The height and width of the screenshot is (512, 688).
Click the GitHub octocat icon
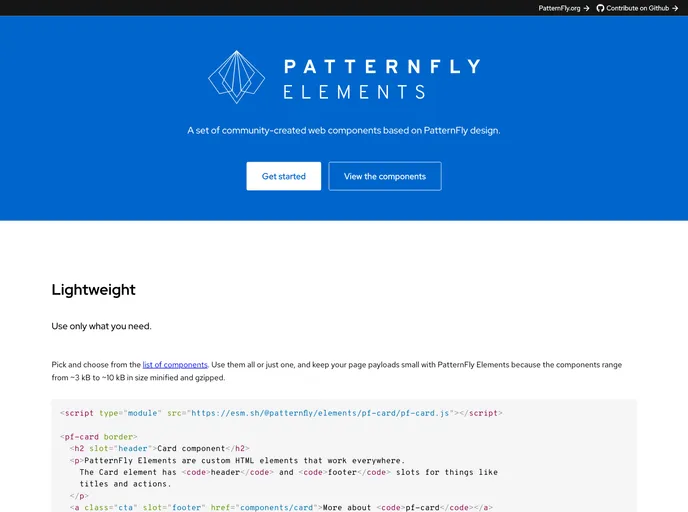pyautogui.click(x=600, y=8)
